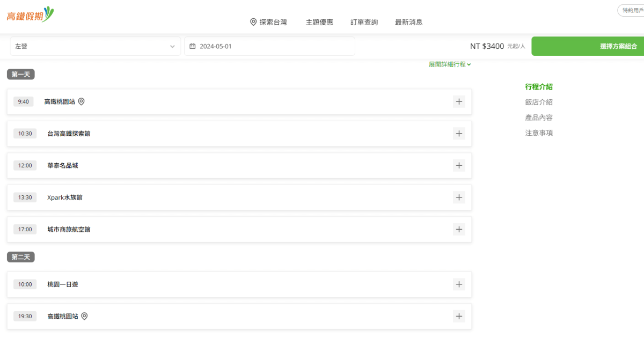This screenshot has width=644, height=337.
Task: Click map pin icon beside first 高鐵桃園站
Action: [82, 101]
